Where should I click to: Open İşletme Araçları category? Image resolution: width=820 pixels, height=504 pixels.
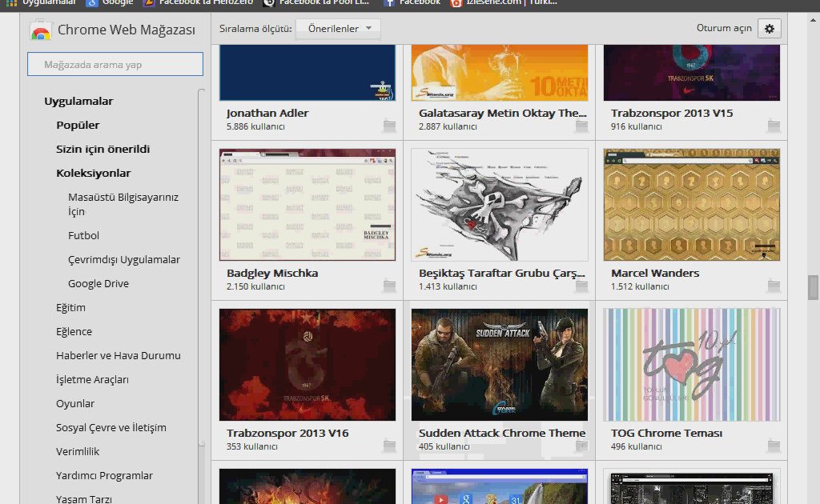(92, 380)
